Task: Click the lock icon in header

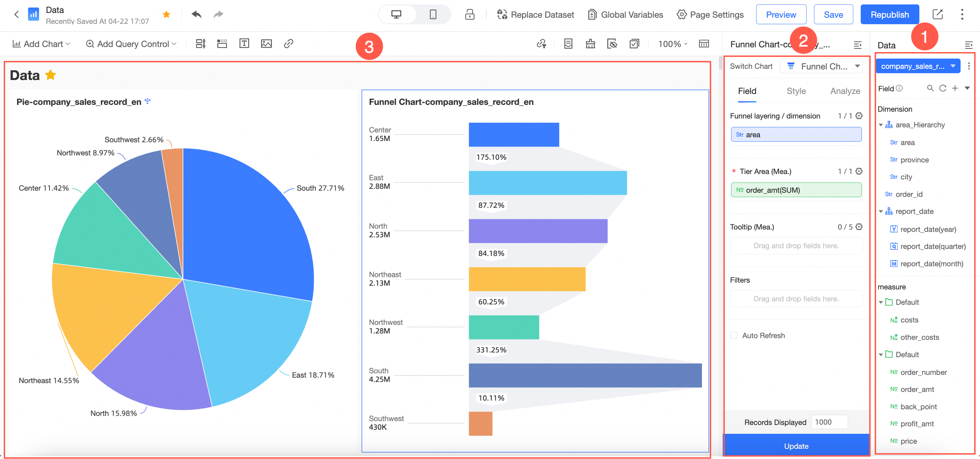Action: click(x=470, y=14)
